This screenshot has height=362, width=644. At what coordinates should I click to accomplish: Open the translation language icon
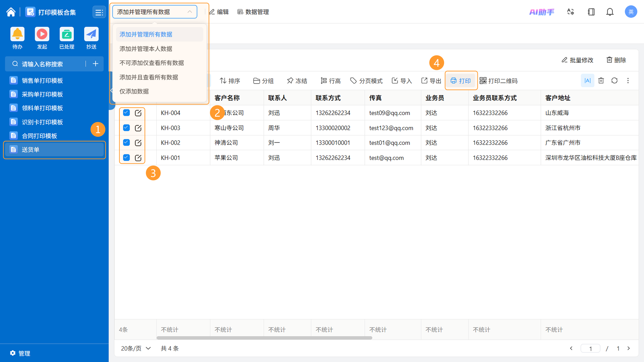pos(571,12)
